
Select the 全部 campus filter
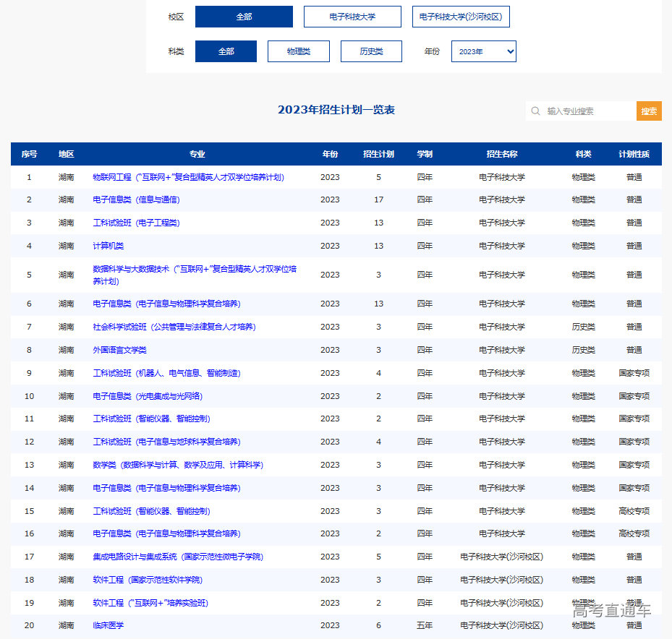pos(244,17)
